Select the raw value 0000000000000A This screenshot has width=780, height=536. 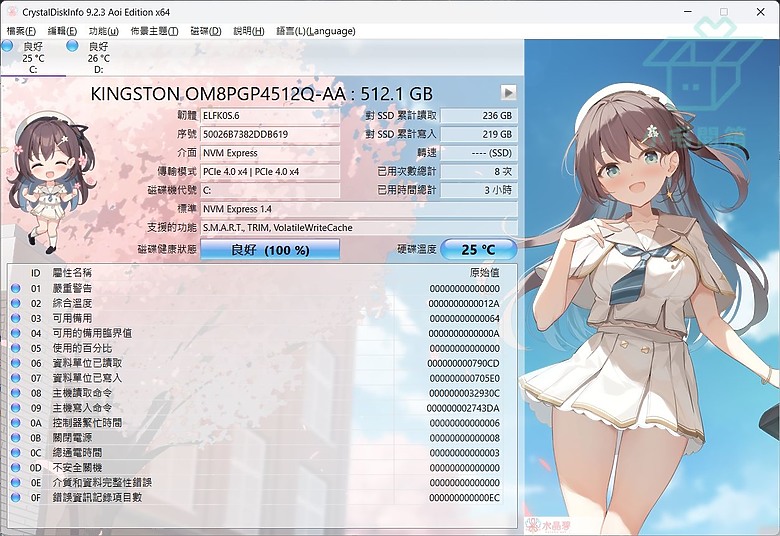click(464, 333)
